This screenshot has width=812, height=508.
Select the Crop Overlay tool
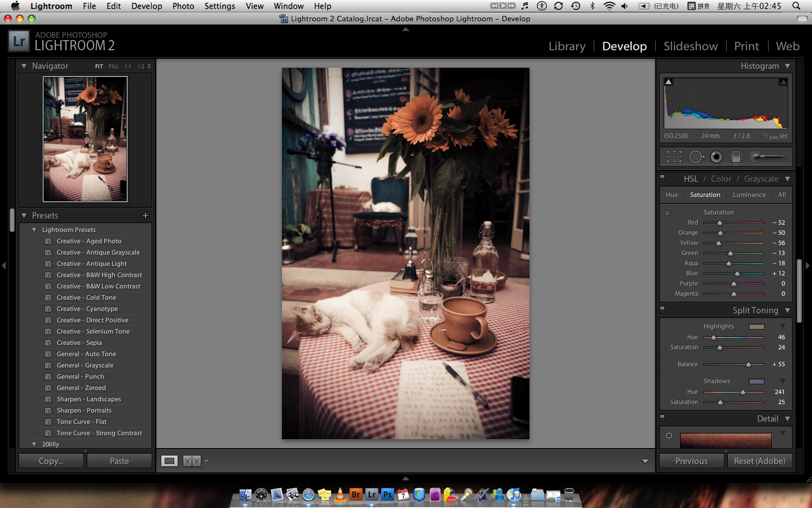(674, 157)
